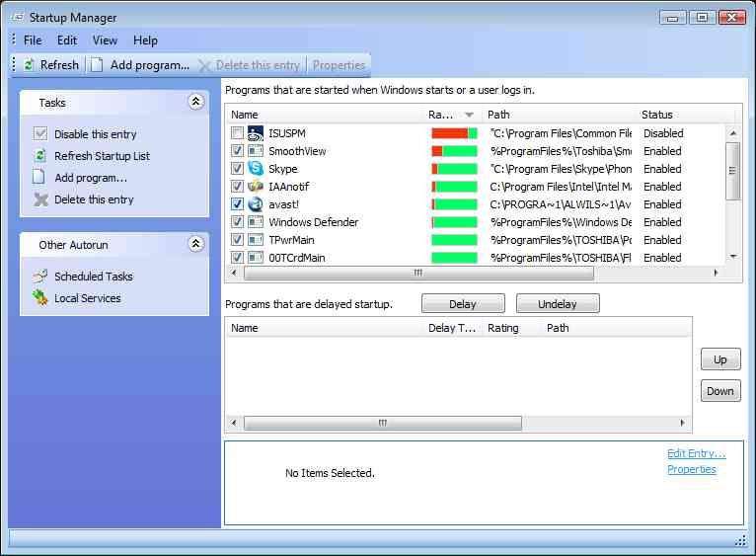Click the Disabled status of ISUSPM

coord(663,133)
